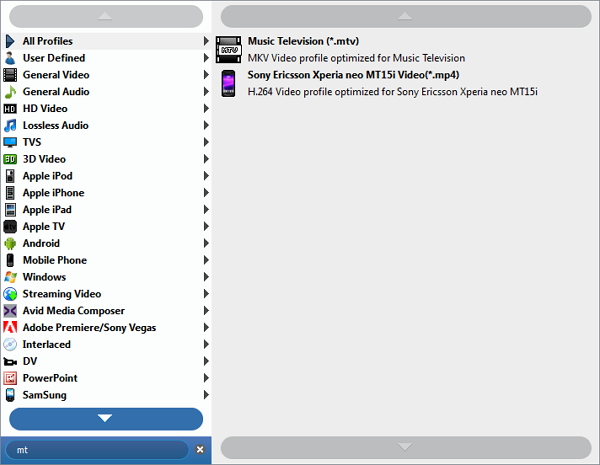Select the PowerPoint category label

[x=50, y=378]
